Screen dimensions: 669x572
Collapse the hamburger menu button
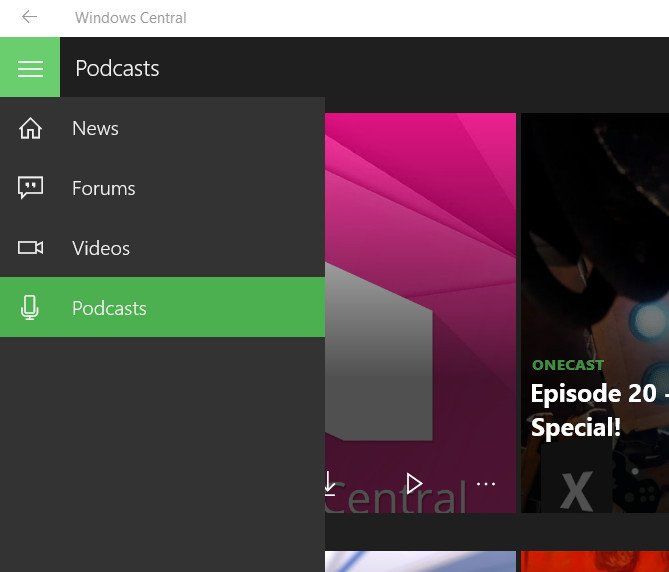(30, 67)
